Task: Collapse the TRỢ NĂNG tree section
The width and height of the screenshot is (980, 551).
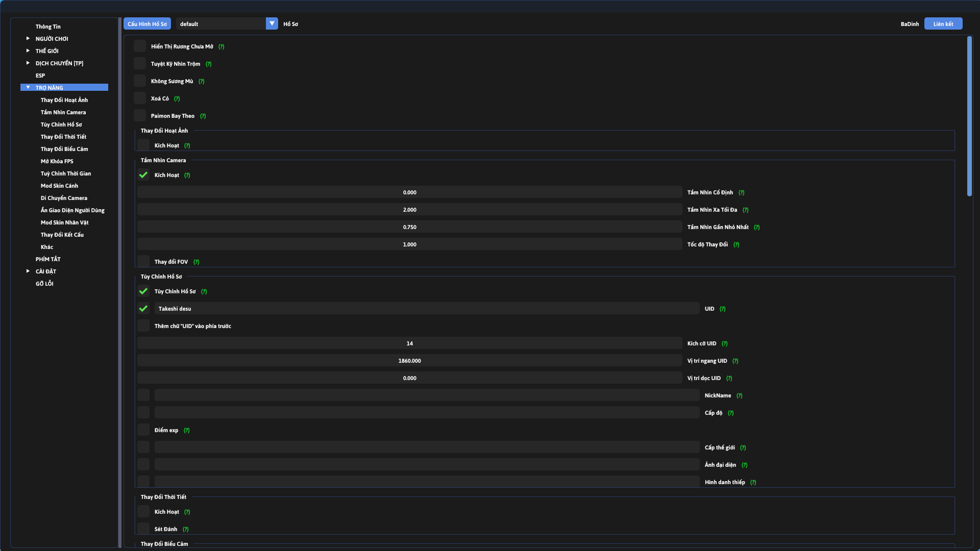Action: [x=28, y=88]
